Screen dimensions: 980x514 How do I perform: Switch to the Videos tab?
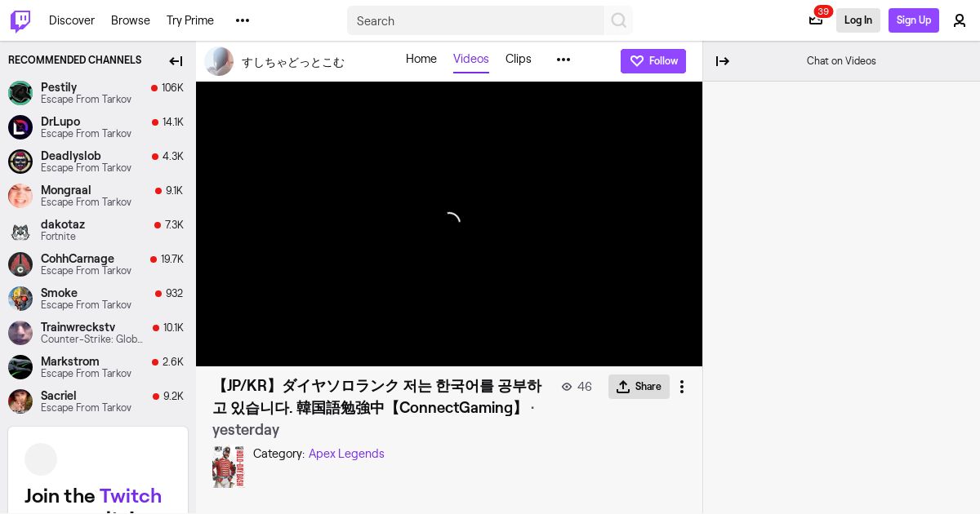coord(471,59)
